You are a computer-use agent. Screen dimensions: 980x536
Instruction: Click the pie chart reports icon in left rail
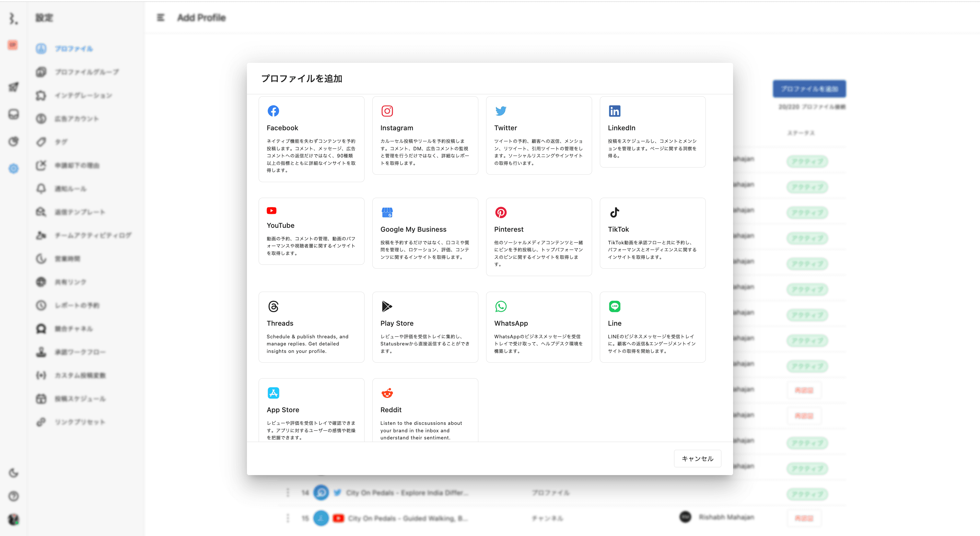13,142
